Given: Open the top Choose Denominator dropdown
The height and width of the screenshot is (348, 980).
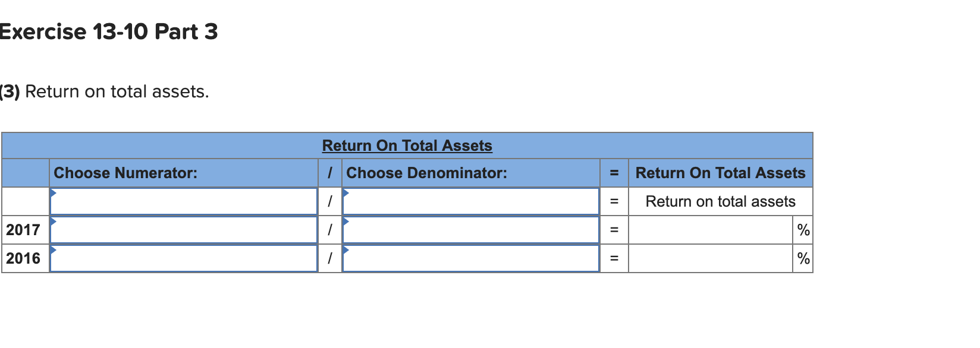Looking at the screenshot, I should coord(470,201).
